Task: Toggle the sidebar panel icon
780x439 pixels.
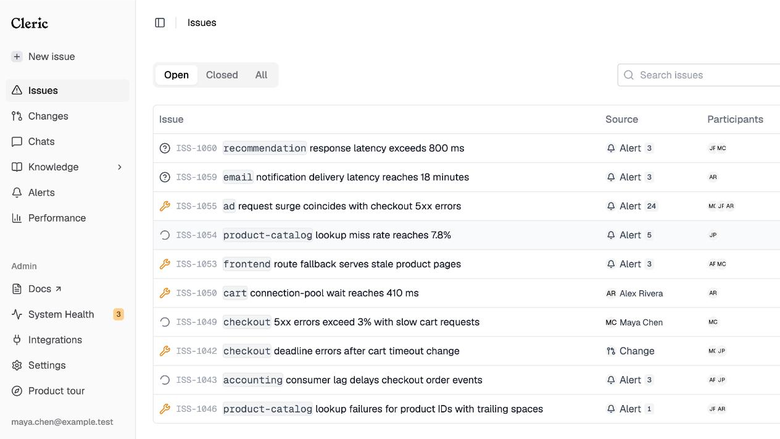Action: click(x=160, y=23)
